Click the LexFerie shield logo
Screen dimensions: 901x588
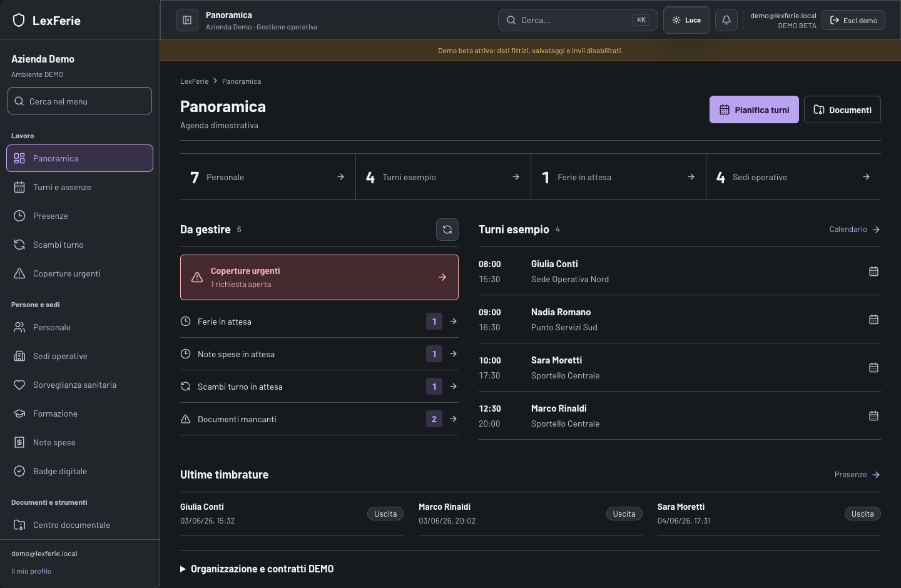(19, 21)
